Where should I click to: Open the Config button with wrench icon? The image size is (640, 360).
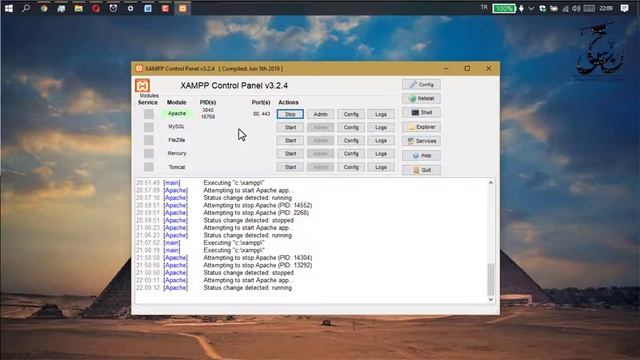point(421,84)
